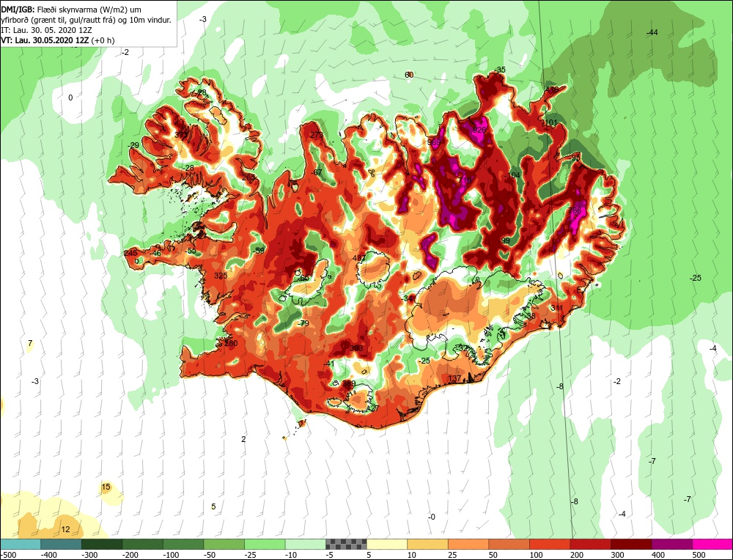The height and width of the screenshot is (560, 733).
Task: Click the '-67' value in northern Iceland
Action: [317, 172]
